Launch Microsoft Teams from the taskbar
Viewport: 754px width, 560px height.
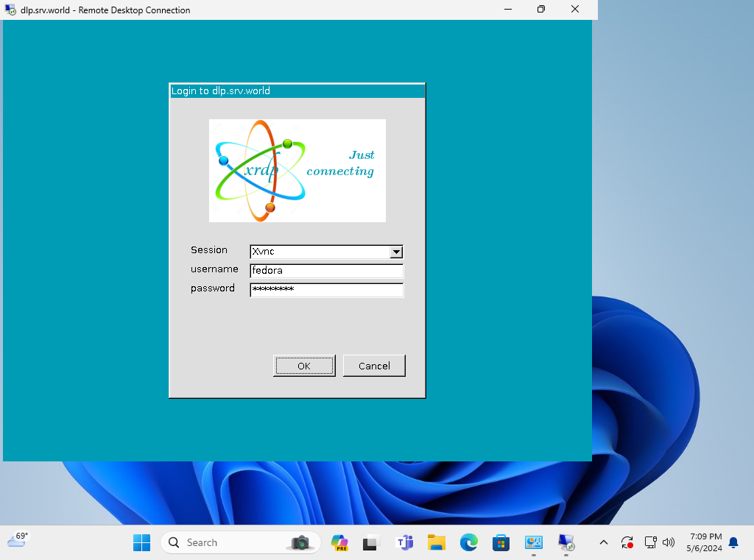404,542
